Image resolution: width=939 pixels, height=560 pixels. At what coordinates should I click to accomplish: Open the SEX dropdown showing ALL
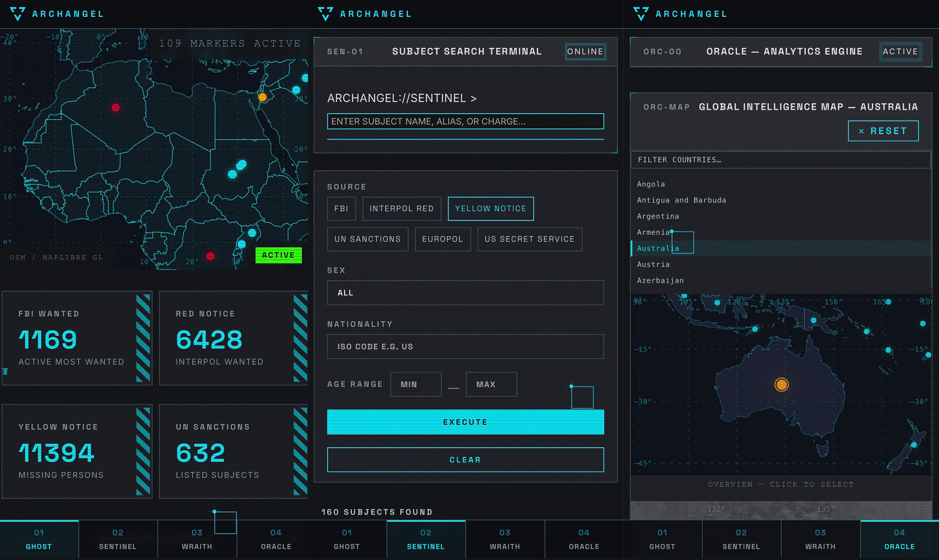click(x=465, y=292)
